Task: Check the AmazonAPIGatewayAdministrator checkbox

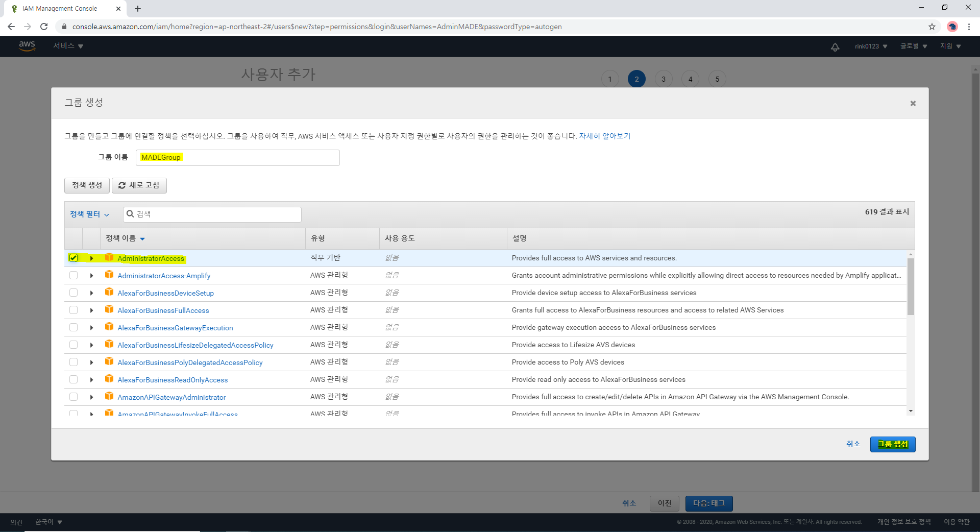Action: tap(73, 397)
